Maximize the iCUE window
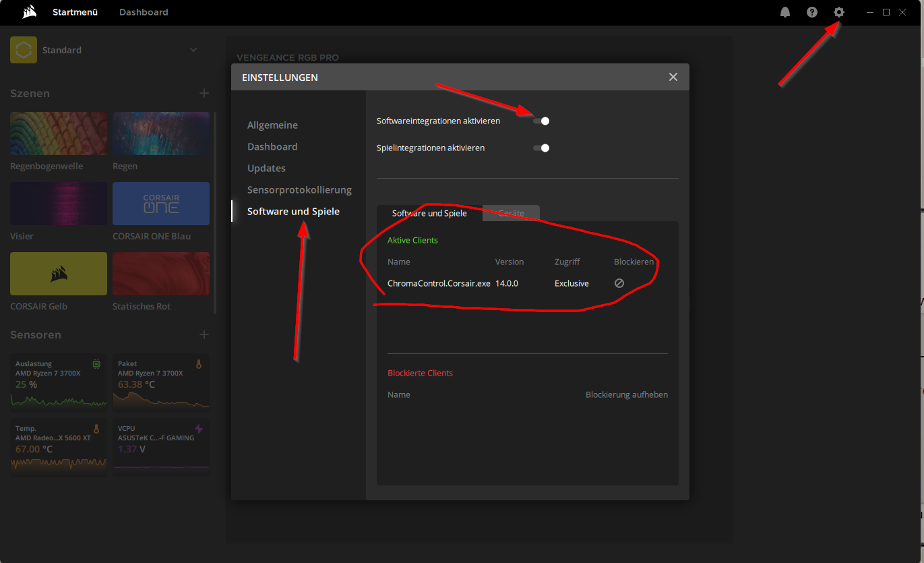The image size is (924, 563). 886,12
